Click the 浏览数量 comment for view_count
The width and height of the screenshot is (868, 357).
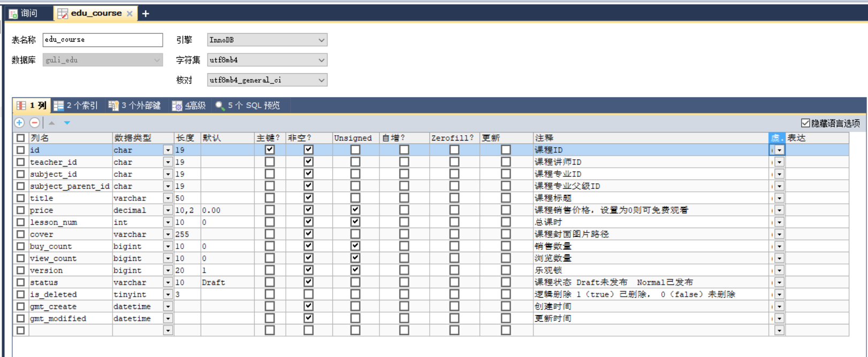[651, 258]
